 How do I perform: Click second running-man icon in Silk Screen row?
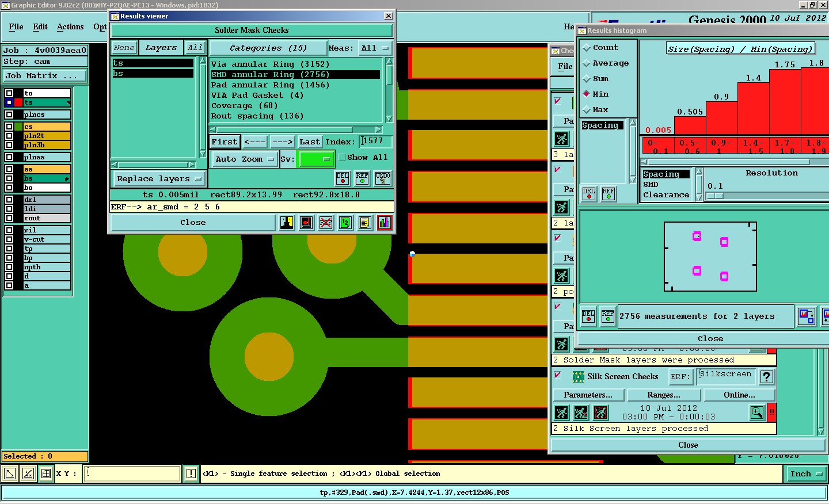[x=581, y=413]
